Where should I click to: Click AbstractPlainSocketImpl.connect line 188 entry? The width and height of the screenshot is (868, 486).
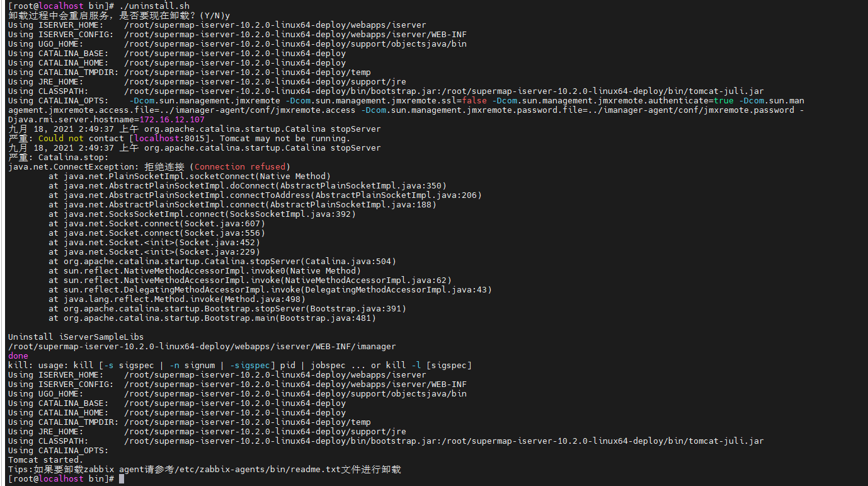tap(243, 204)
